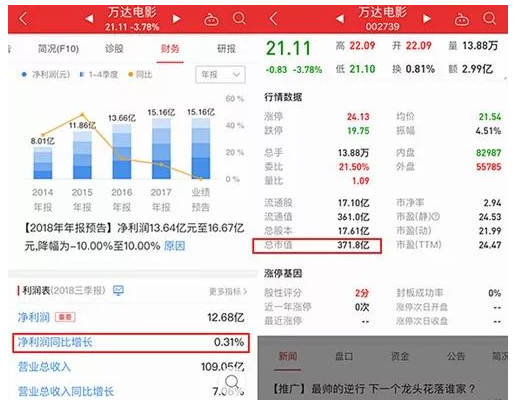The width and height of the screenshot is (516, 408).
Task: Go to previous stock on left header
Action: [89, 19]
